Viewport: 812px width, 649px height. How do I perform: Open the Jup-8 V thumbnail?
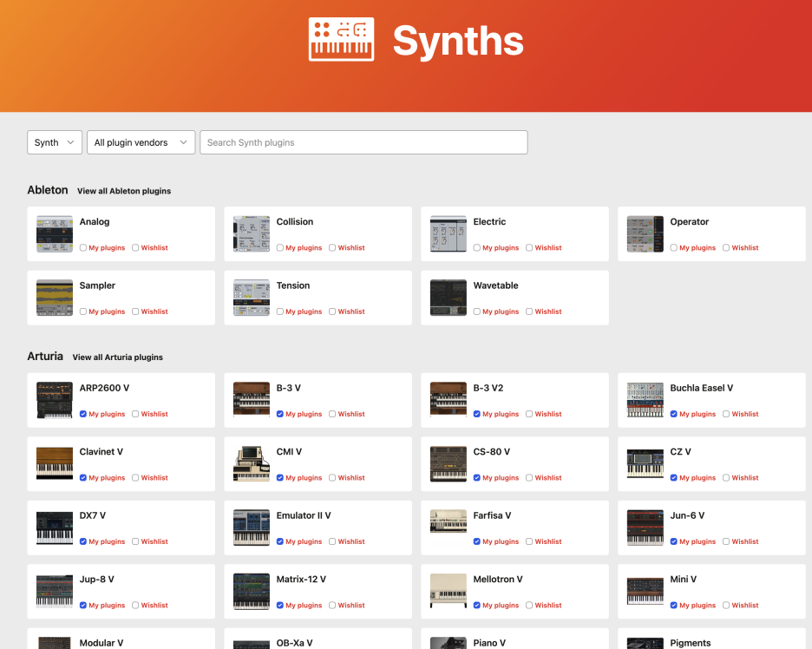pos(55,591)
